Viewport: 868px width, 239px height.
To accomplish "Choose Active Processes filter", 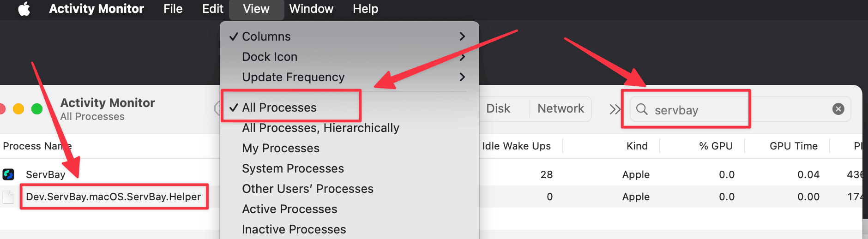I will point(289,209).
